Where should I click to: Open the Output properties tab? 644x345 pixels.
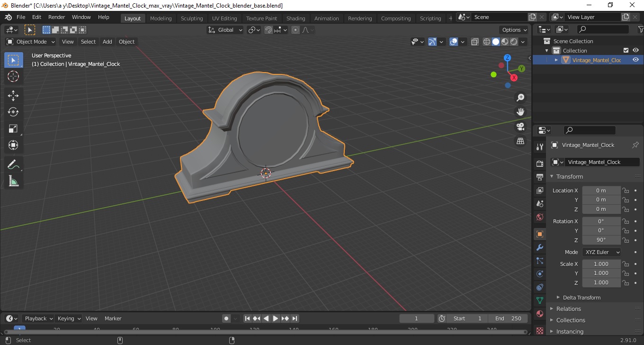click(x=539, y=177)
